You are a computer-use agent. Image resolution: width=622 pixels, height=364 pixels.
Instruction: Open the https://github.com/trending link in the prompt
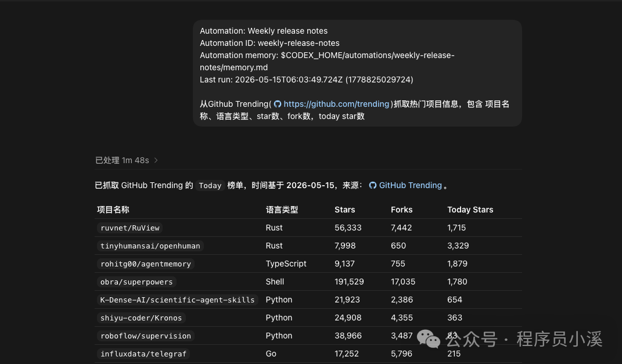coord(336,104)
